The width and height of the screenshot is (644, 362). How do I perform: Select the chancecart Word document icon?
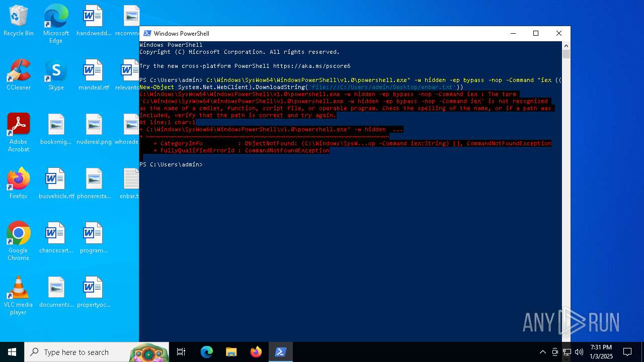(56, 238)
